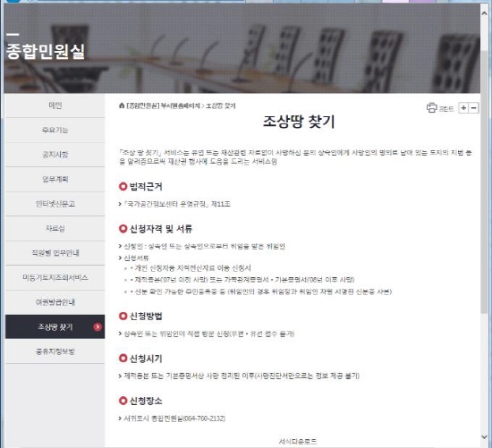
Task: Open 공유지정보방 sidebar item
Action: [55, 351]
